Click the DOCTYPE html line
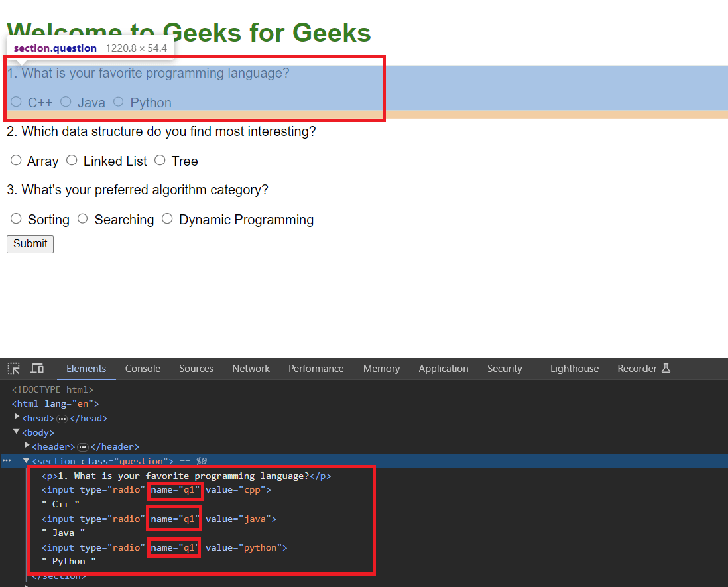This screenshot has height=587, width=728. point(52,389)
